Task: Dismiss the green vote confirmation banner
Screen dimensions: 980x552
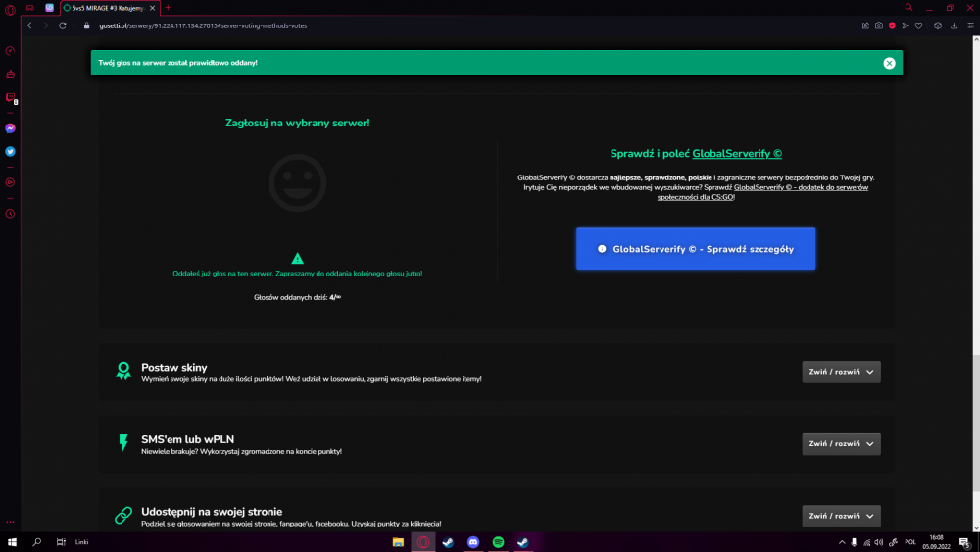Action: [x=889, y=63]
